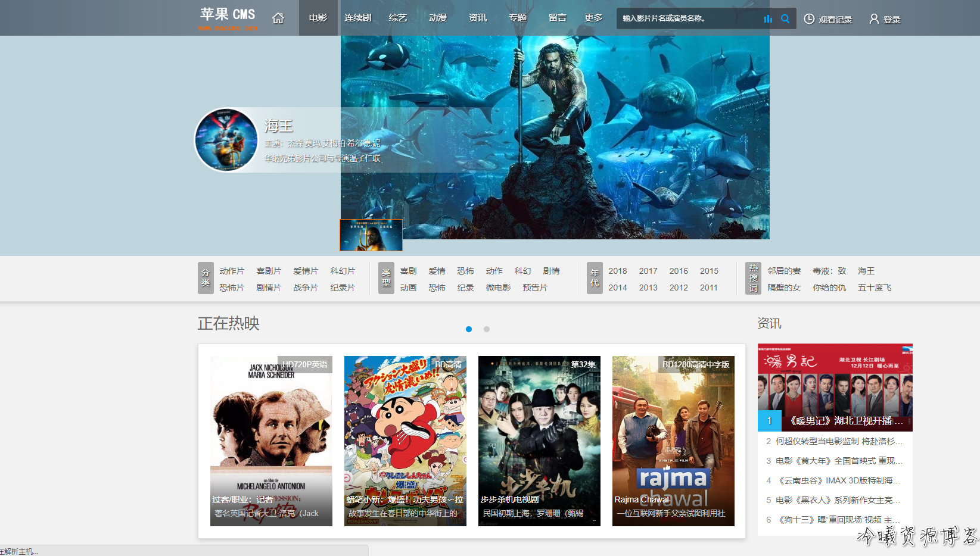
Task: Open the 正在热映 section heading
Action: (229, 323)
